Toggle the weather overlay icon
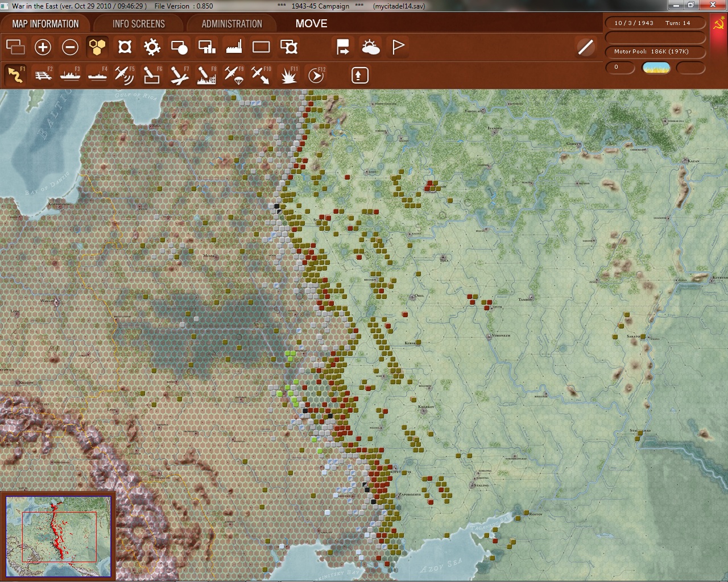728x582 pixels. [x=371, y=47]
